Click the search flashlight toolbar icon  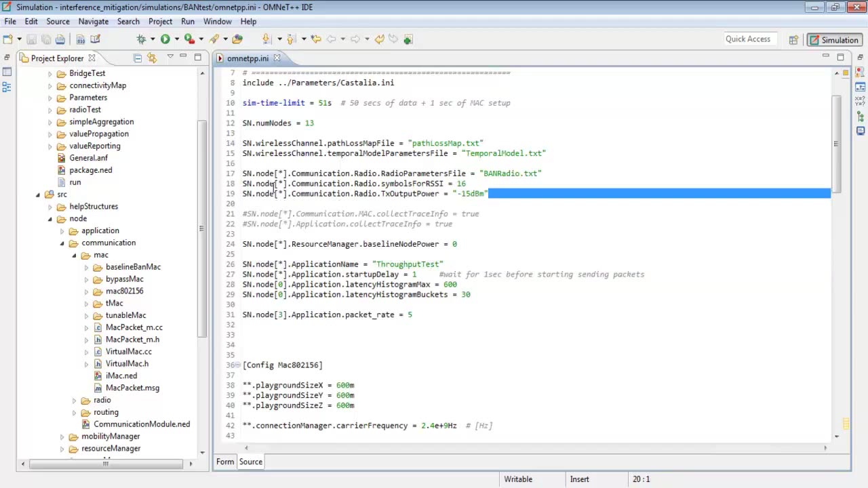(x=214, y=39)
